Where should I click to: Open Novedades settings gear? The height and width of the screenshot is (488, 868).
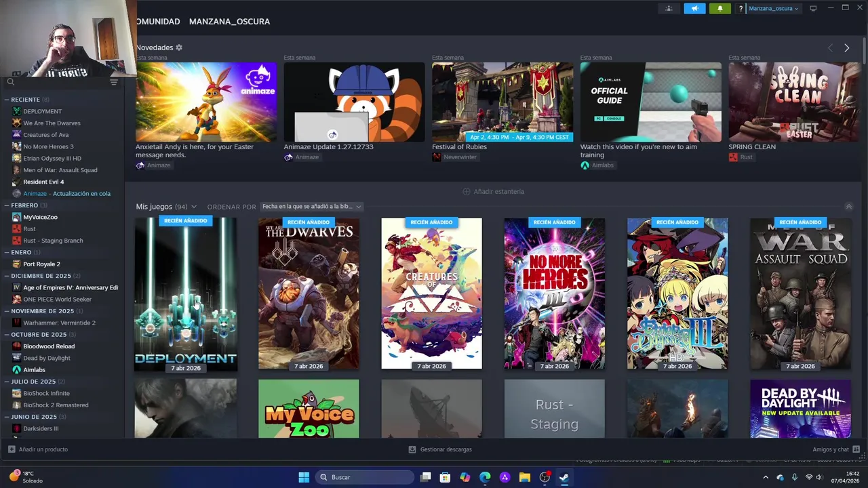tap(179, 47)
